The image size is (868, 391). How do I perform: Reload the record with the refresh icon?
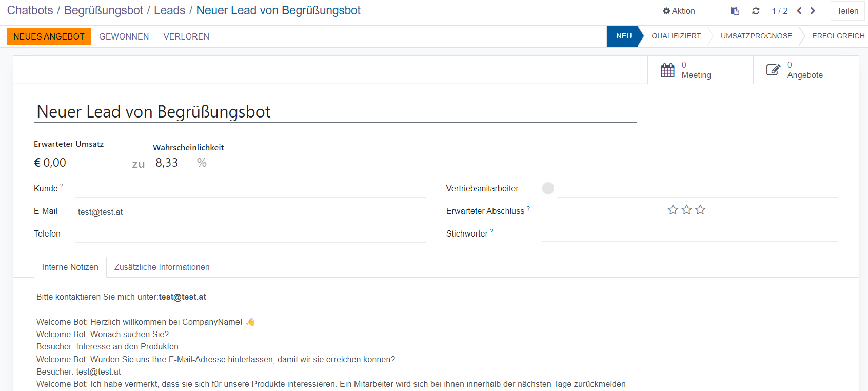(756, 11)
